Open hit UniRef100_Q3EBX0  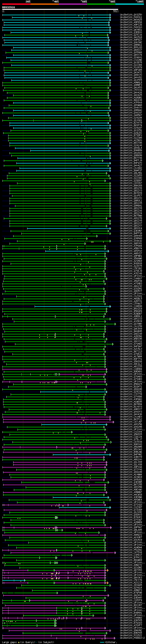tap(131, 32)
